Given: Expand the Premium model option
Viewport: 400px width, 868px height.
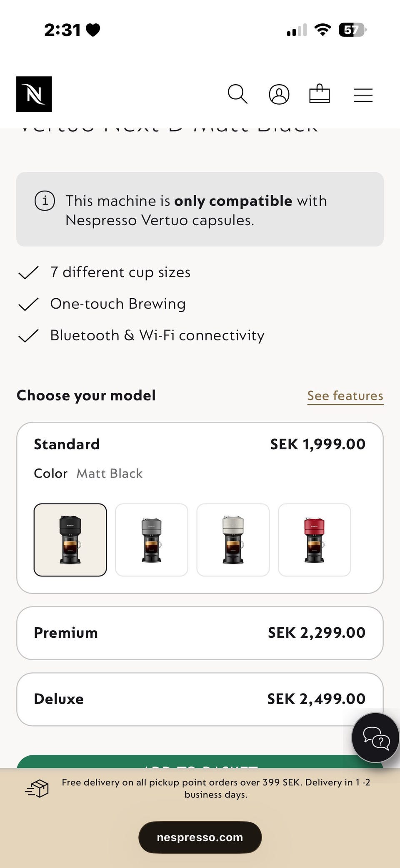Looking at the screenshot, I should 200,633.
